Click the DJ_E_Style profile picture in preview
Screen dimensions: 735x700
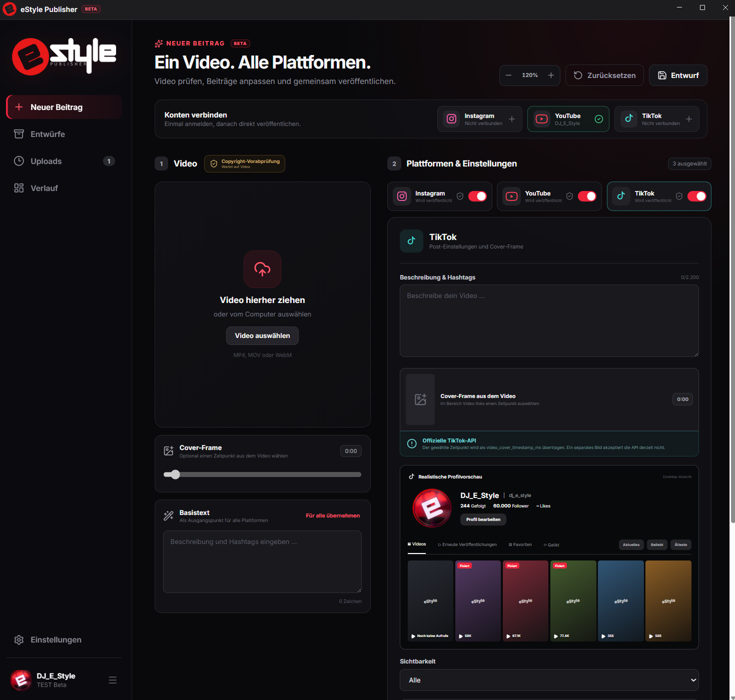coord(432,508)
